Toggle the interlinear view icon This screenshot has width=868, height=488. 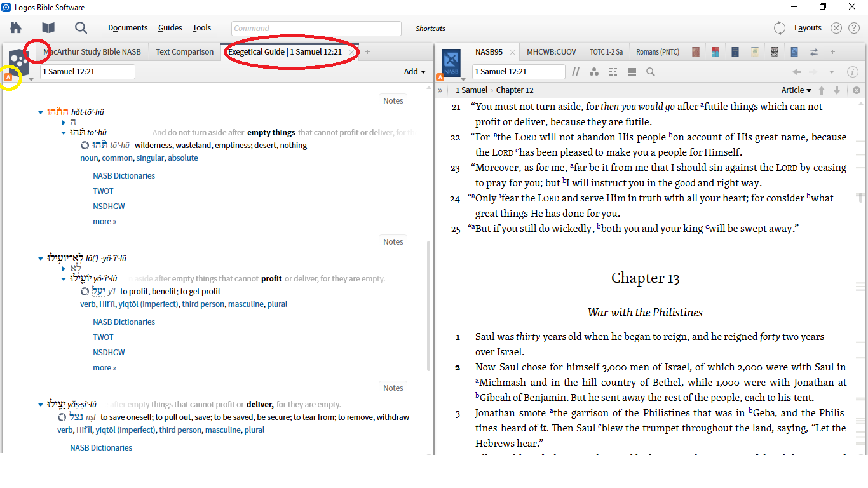coord(613,72)
